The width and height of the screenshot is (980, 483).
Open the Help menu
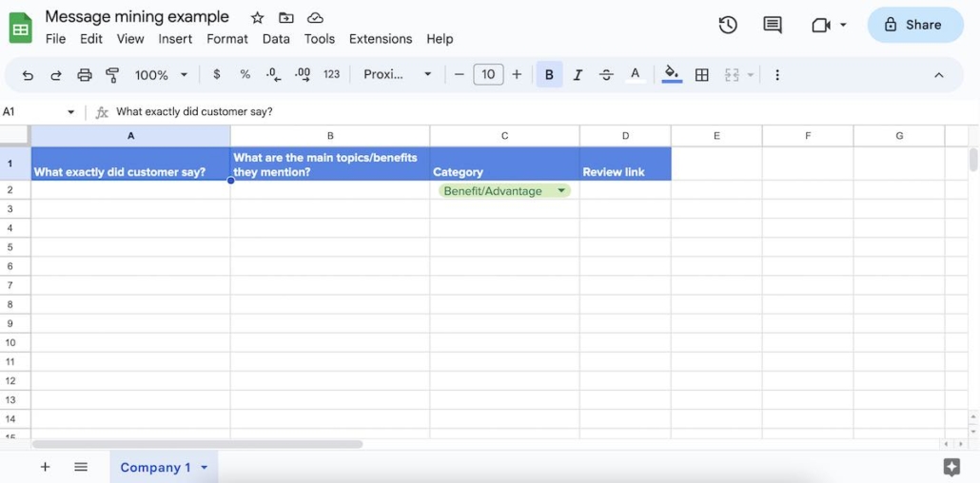click(440, 39)
